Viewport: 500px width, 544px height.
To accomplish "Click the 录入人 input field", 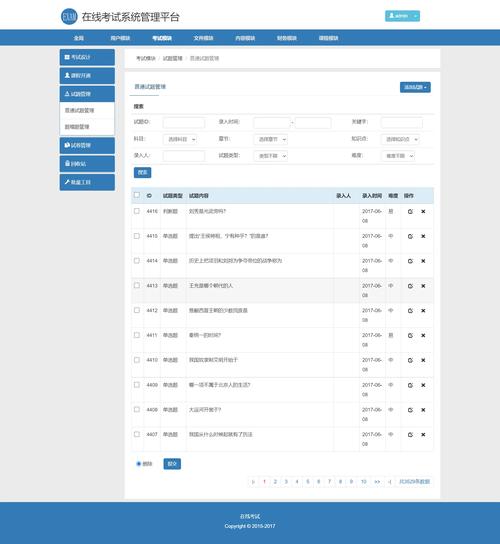I will click(x=184, y=156).
